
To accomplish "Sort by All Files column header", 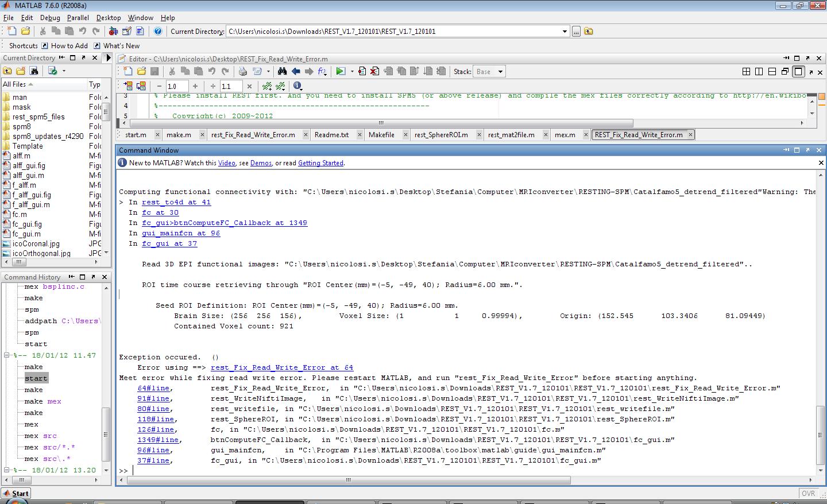I will 44,84.
